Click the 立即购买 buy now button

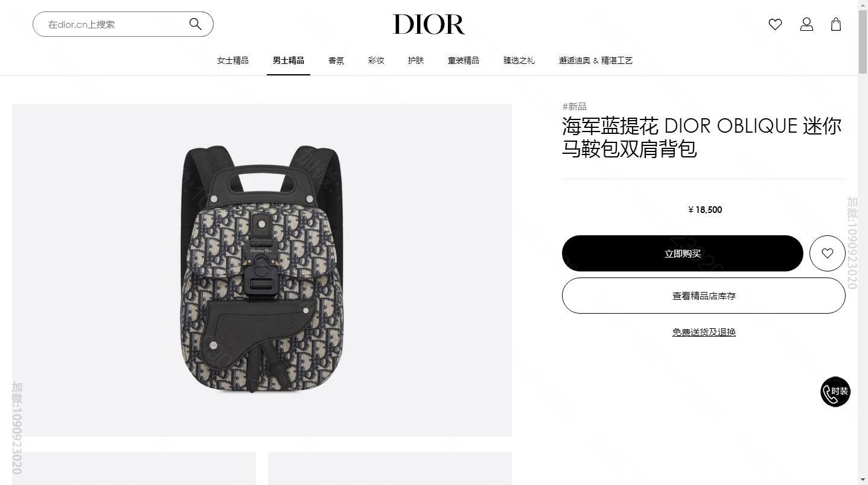click(683, 253)
